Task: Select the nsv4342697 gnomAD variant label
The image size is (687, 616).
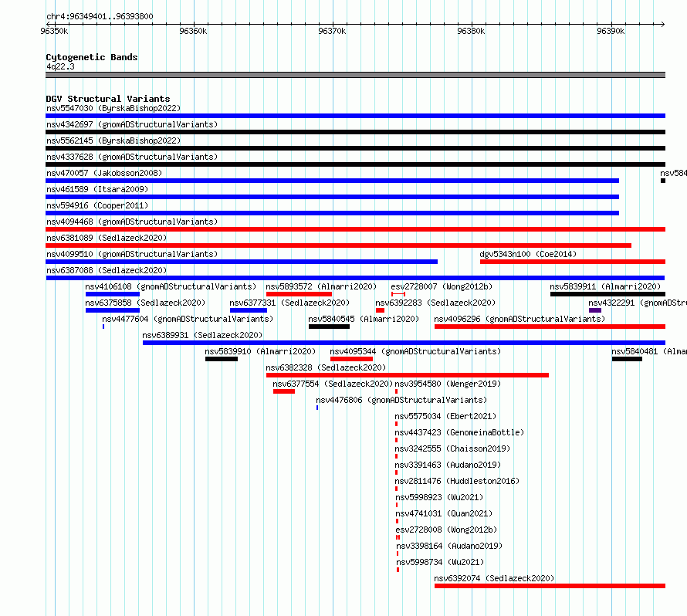Action: [x=132, y=124]
